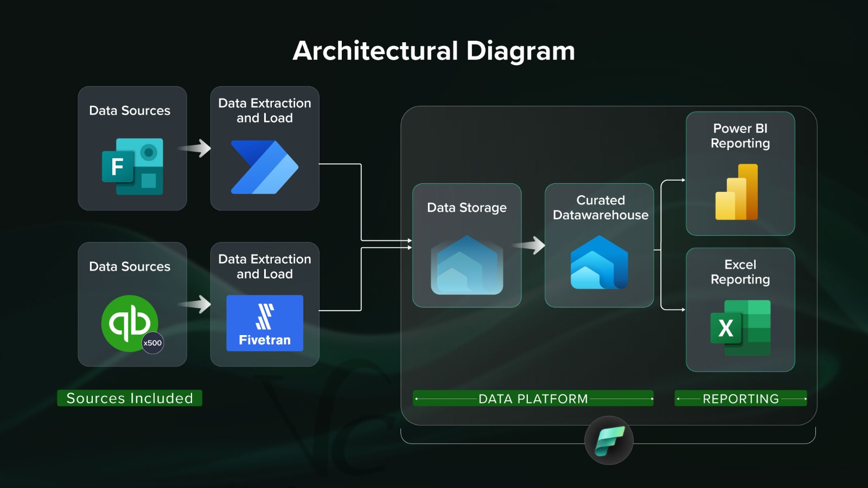Click the Power Automate icon
This screenshot has height=488, width=868.
point(264,167)
